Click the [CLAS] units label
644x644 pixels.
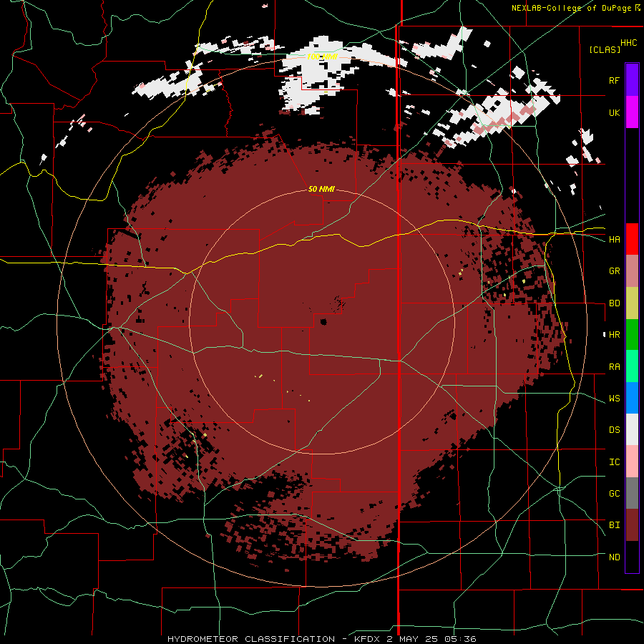pyautogui.click(x=605, y=49)
